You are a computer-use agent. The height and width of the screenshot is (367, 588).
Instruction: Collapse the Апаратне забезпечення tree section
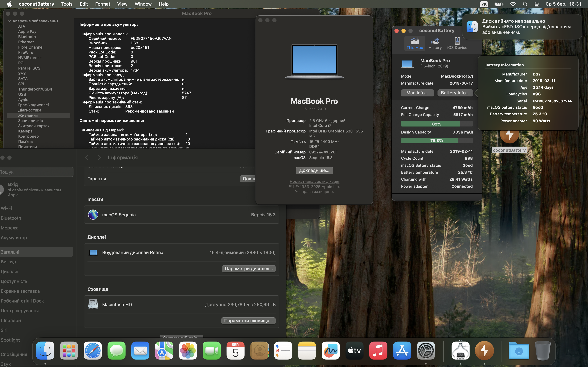tap(9, 21)
